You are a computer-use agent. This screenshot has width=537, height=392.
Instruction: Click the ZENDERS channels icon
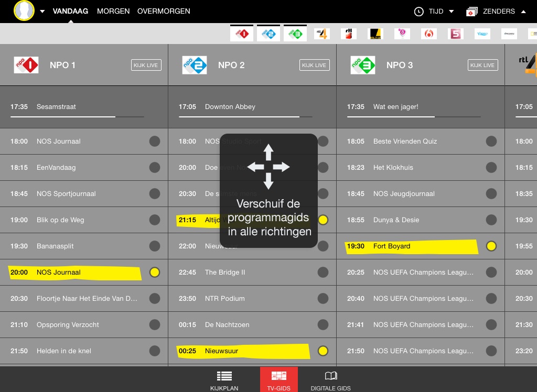[471, 12]
